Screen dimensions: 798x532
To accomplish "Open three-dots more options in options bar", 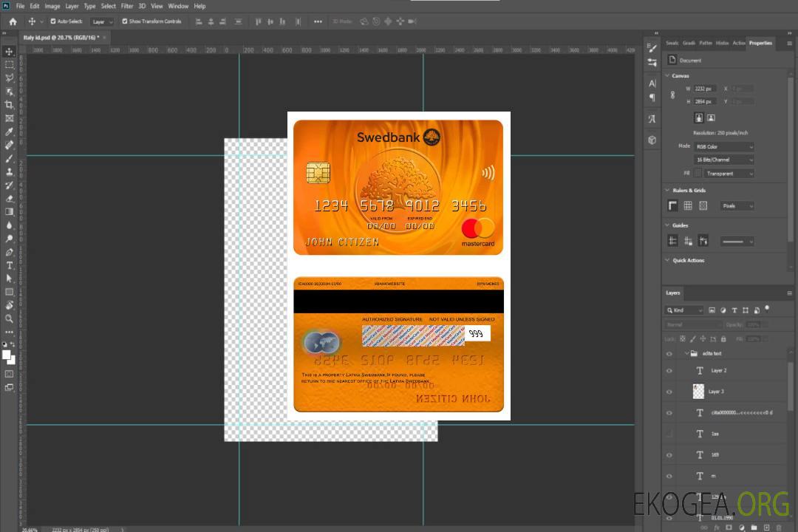I will pyautogui.click(x=318, y=21).
